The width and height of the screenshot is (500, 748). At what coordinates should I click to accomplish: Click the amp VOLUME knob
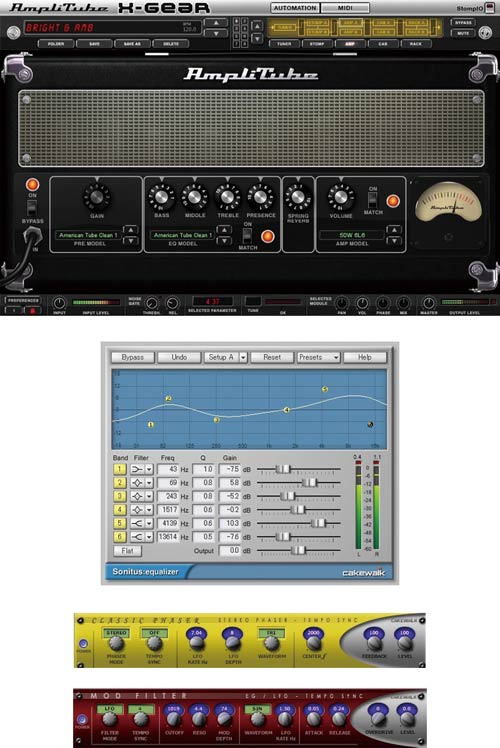point(341,197)
